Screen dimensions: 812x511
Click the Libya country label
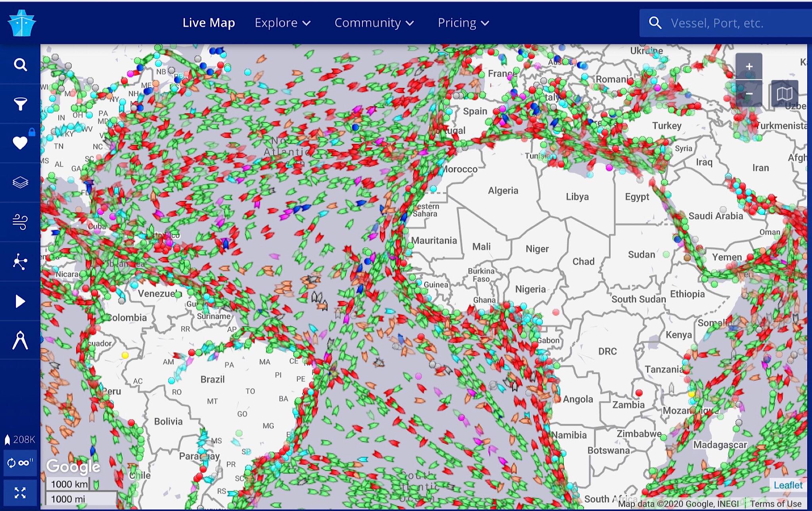point(577,197)
